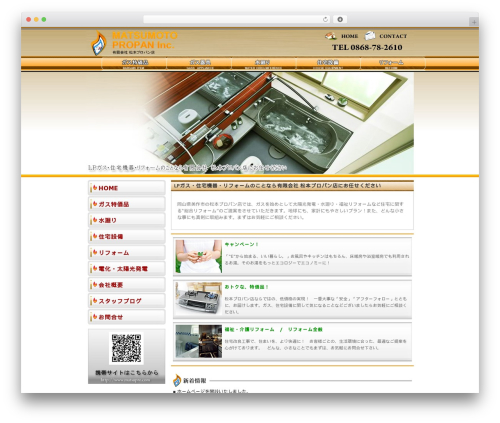Open the CONTACT text link in the header
The width and height of the screenshot is (500, 423).
(x=393, y=36)
